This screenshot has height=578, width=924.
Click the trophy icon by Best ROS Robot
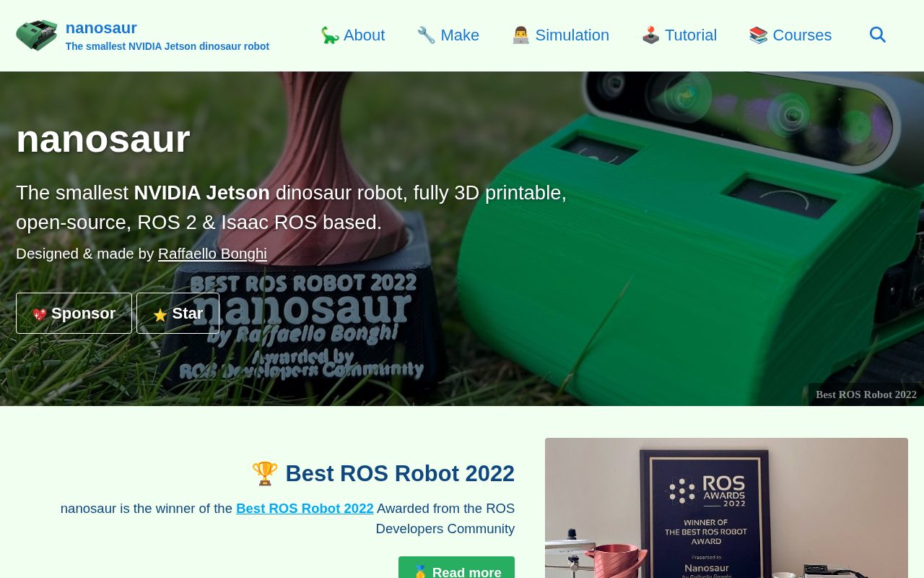265,474
